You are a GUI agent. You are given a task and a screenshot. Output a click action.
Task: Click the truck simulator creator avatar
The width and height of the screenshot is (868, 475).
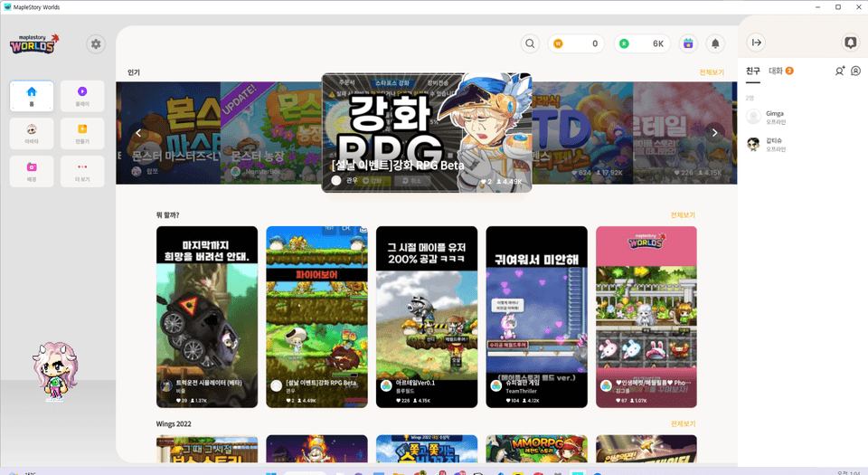(x=166, y=385)
